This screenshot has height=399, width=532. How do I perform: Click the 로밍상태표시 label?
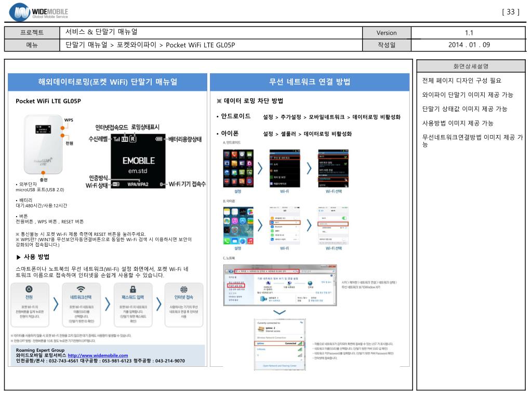tap(145, 127)
